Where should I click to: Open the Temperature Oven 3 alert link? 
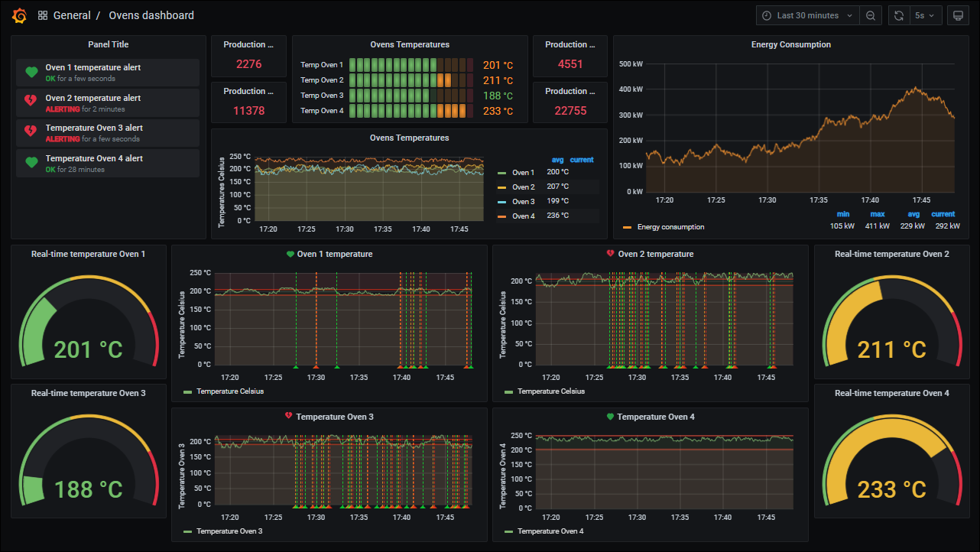[93, 128]
